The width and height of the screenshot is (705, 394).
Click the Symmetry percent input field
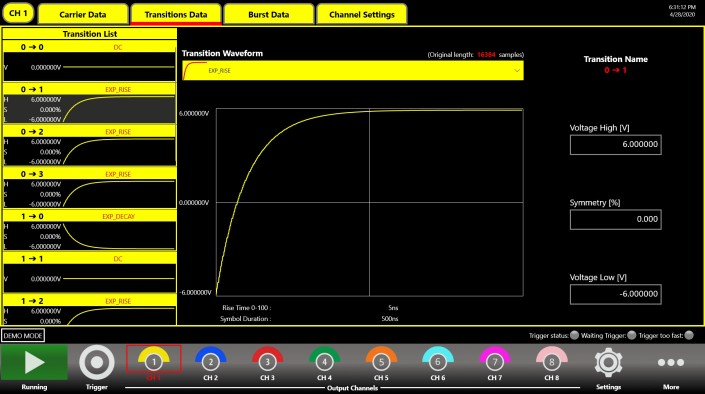pyautogui.click(x=616, y=219)
